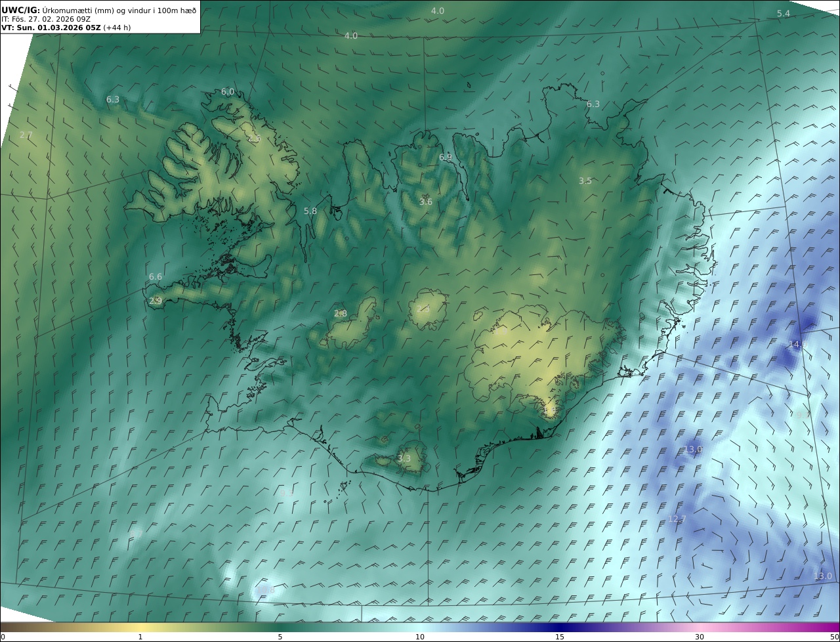Viewport: 840px width, 642px height.
Task: Click the colorbar tick label 10
Action: pyautogui.click(x=420, y=637)
